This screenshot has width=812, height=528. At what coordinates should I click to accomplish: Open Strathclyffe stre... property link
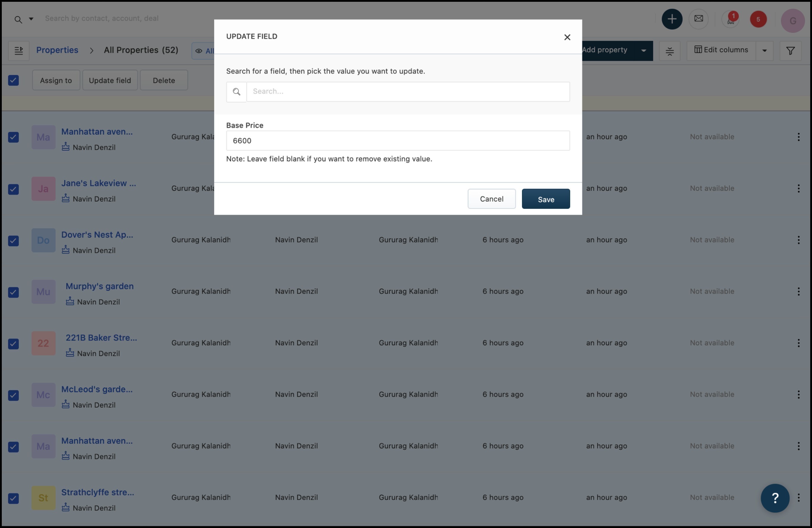click(98, 493)
